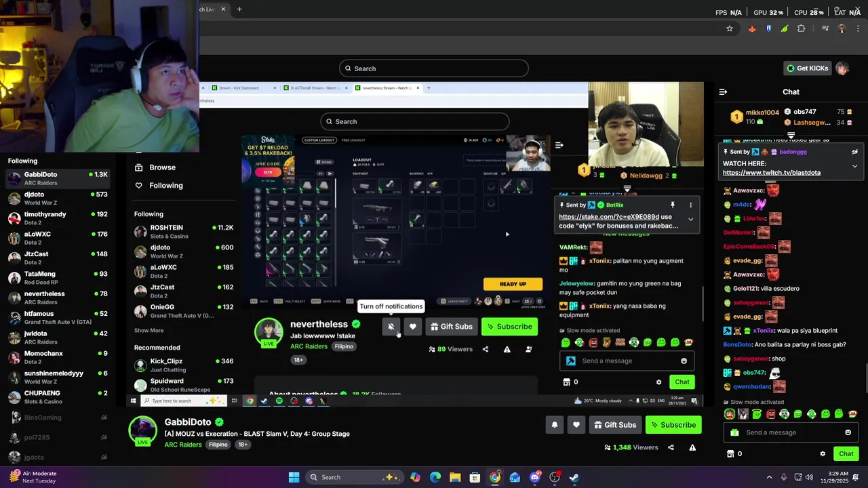Screen dimensions: 868x488
Task: Collapse the inner chat panel
Action: (559, 145)
